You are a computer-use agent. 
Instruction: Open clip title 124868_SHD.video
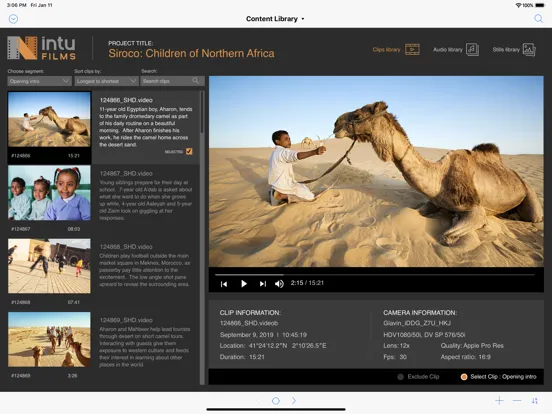click(x=126, y=247)
